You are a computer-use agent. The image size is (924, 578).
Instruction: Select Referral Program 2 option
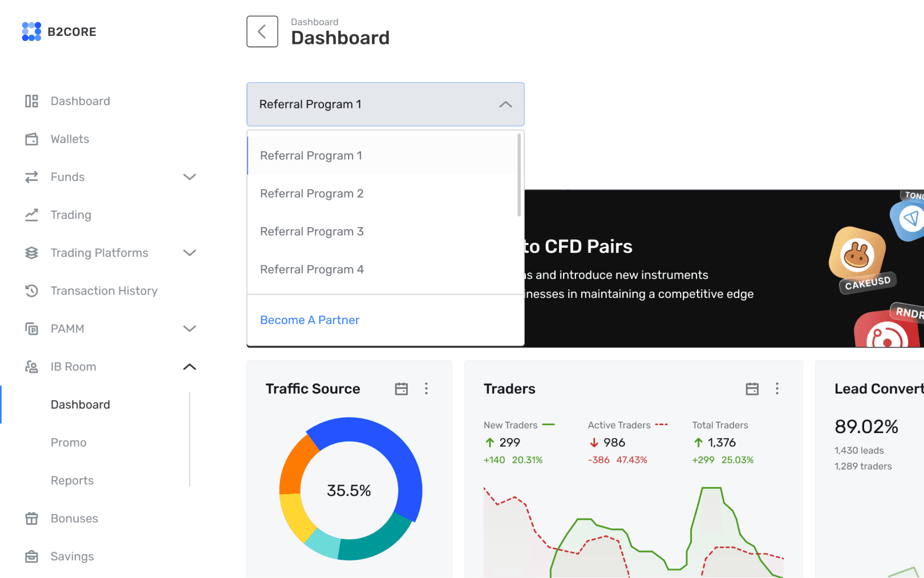[382, 193]
